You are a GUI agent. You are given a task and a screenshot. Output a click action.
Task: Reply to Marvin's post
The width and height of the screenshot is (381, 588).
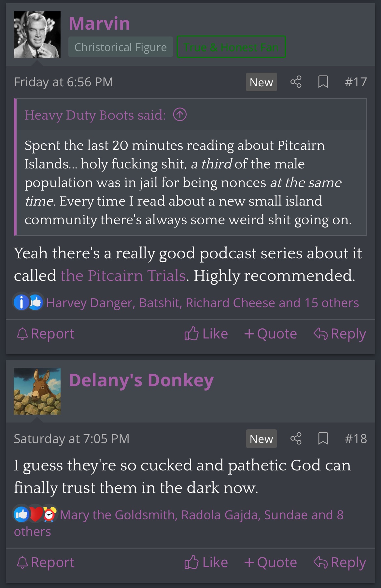(x=340, y=334)
